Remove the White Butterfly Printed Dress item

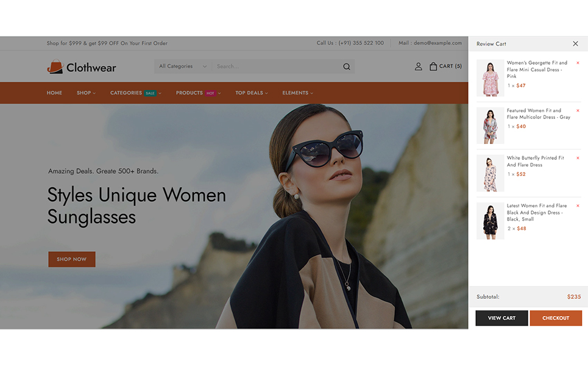578,158
